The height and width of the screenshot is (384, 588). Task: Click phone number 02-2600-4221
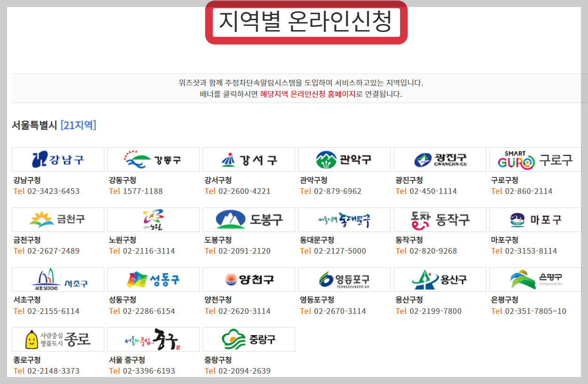click(x=244, y=191)
